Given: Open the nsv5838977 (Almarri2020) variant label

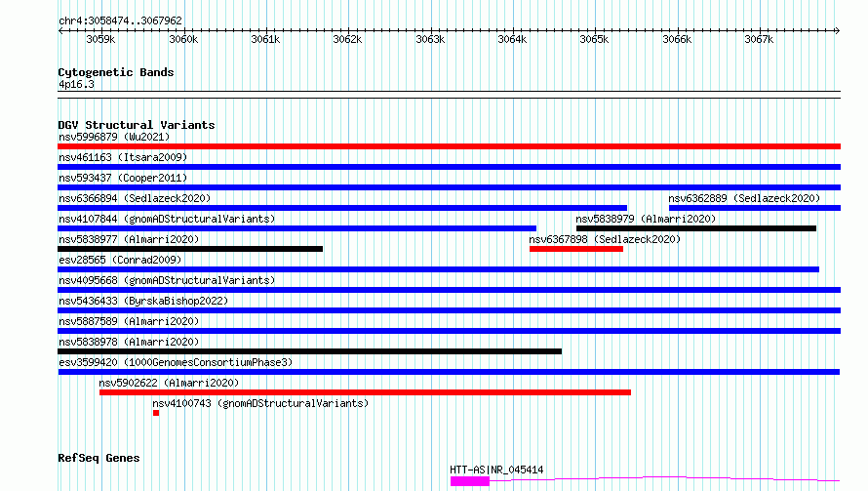Looking at the screenshot, I should (129, 239).
